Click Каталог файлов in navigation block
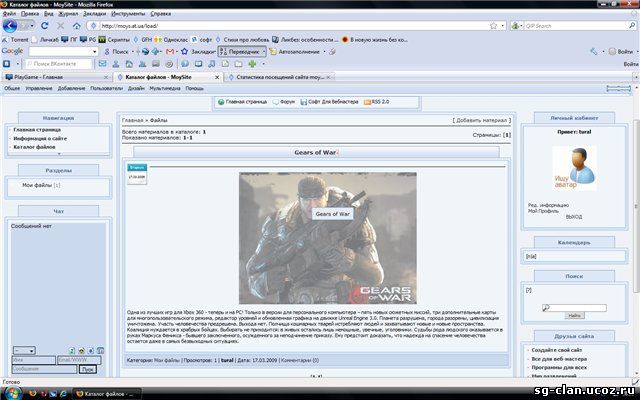 34,147
